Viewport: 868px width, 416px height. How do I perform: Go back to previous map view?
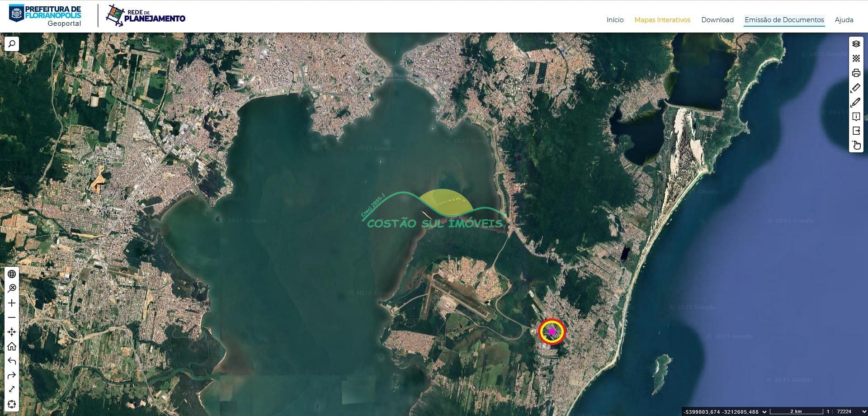pyautogui.click(x=12, y=361)
